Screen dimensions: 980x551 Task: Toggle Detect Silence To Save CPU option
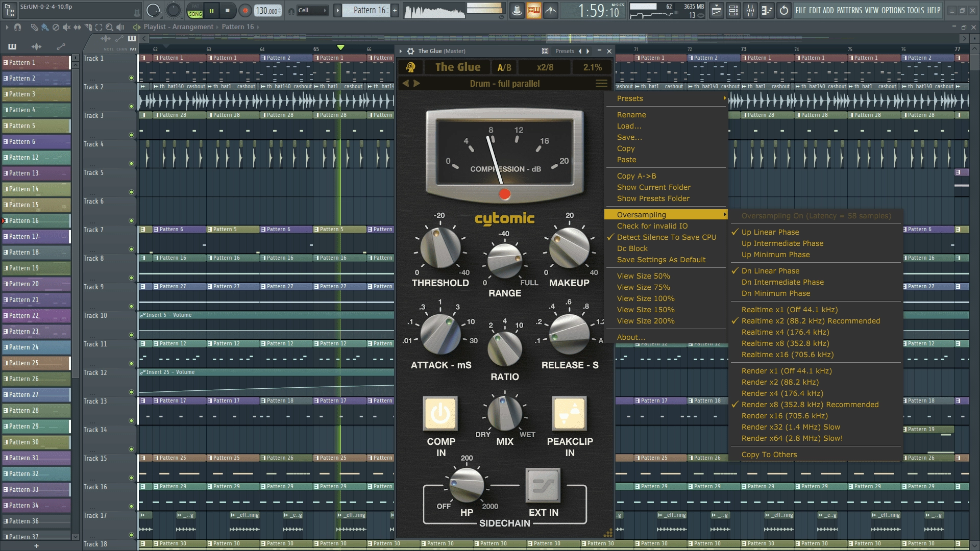point(666,237)
